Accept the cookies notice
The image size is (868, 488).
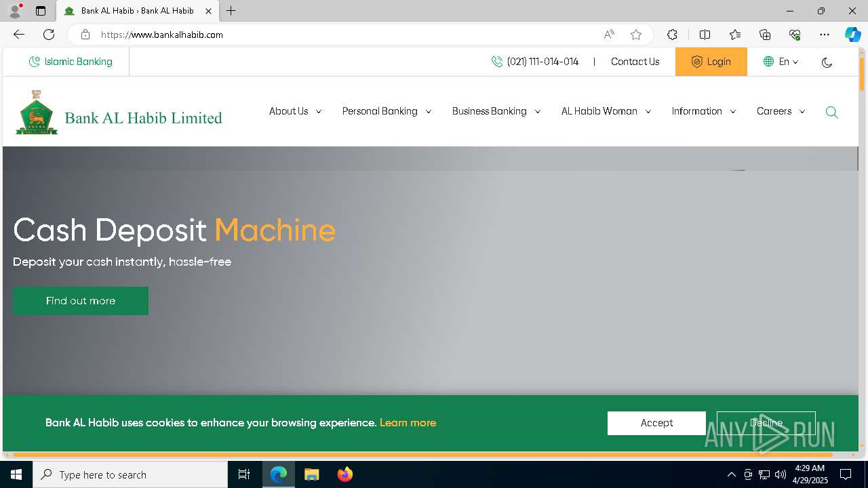(x=656, y=423)
